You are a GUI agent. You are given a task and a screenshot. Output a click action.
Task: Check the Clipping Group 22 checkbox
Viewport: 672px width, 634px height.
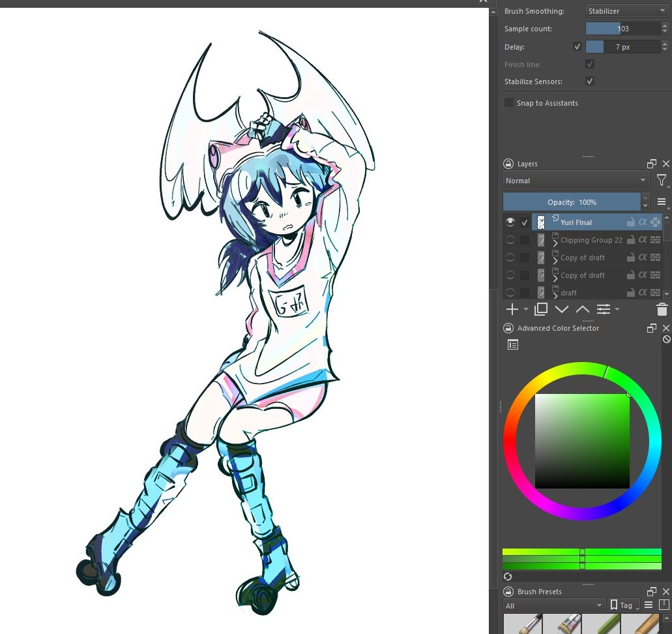coord(525,240)
